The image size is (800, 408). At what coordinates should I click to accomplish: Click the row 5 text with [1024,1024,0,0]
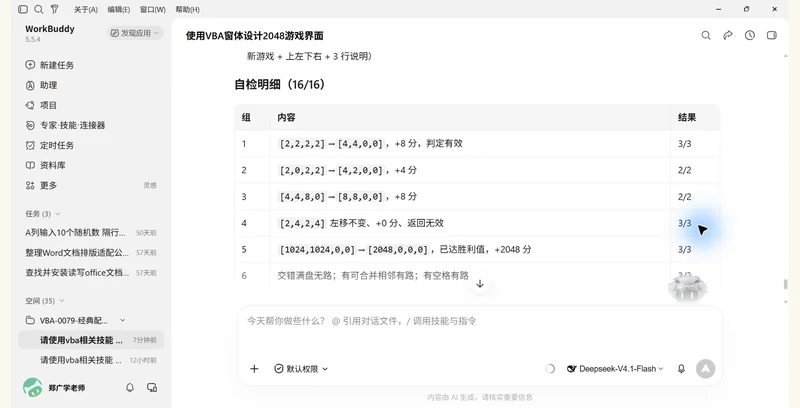click(x=405, y=249)
